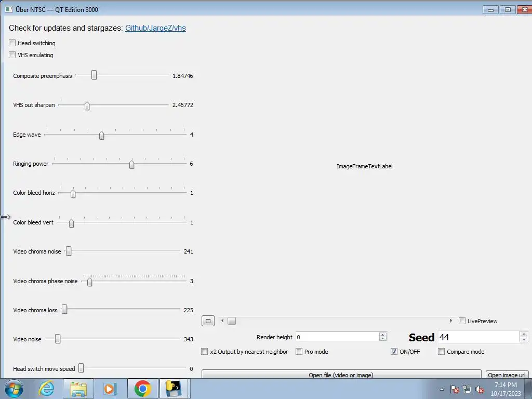
Task: Click the Video chroma noise slider handle
Action: pos(69,251)
